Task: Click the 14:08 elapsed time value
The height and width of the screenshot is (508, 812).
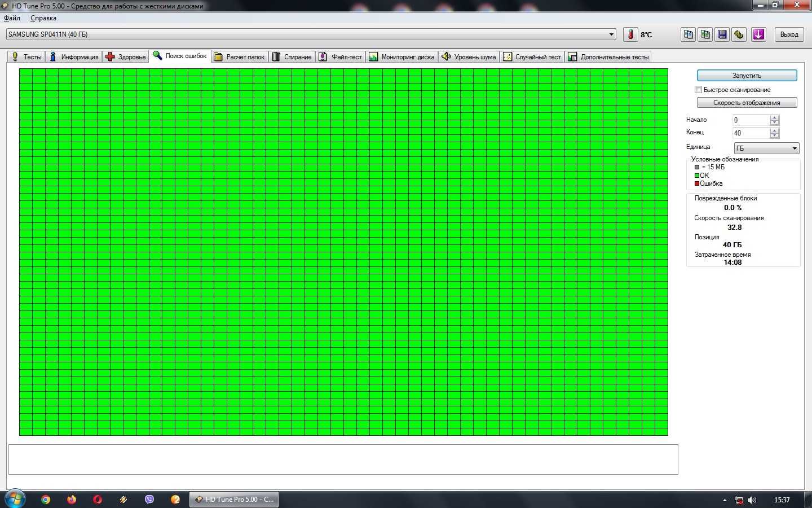Action: tap(732, 262)
